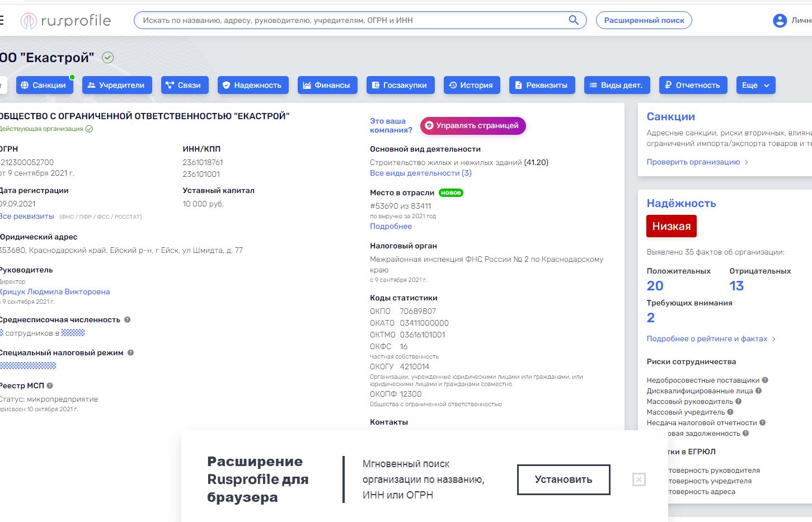Open the Санкции tab
The width and height of the screenshot is (812, 522).
44,85
